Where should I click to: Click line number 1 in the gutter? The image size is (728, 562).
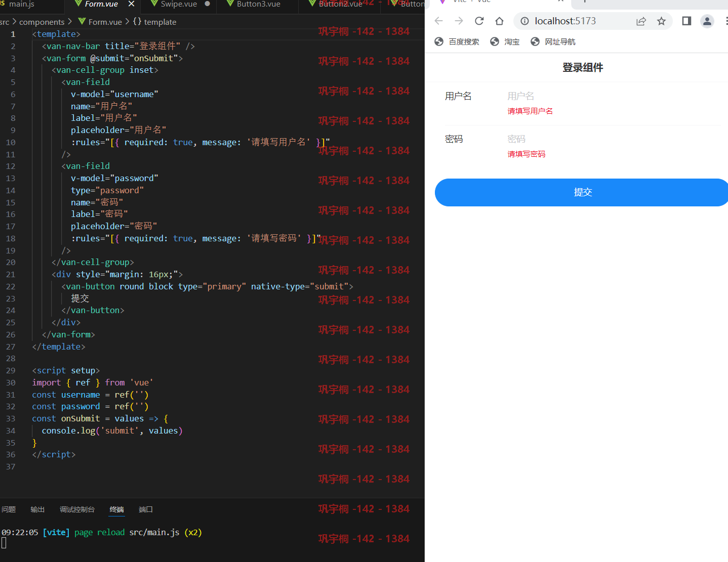[x=13, y=34]
